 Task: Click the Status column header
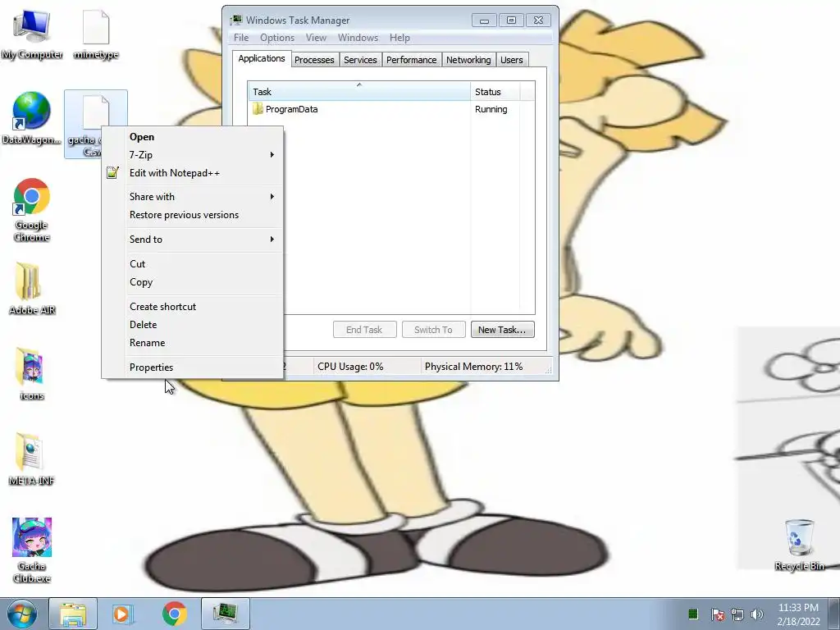point(495,92)
